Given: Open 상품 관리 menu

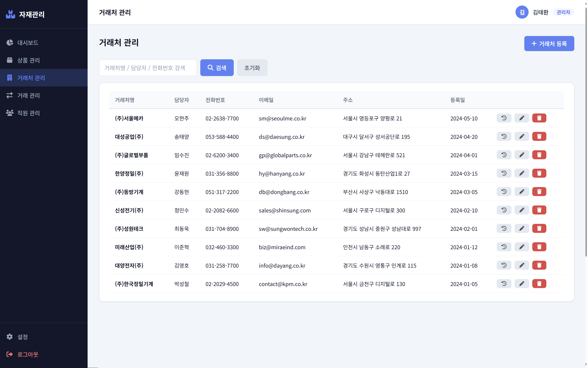Looking at the screenshot, I should click(x=44, y=60).
